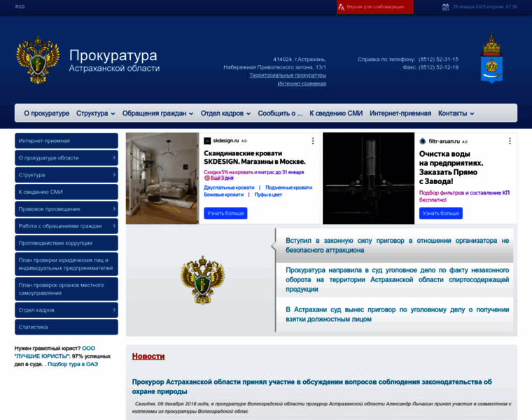Open the skdesign.ru ad options menu
Image resolution: width=532 pixels, height=420 pixels.
click(313, 141)
